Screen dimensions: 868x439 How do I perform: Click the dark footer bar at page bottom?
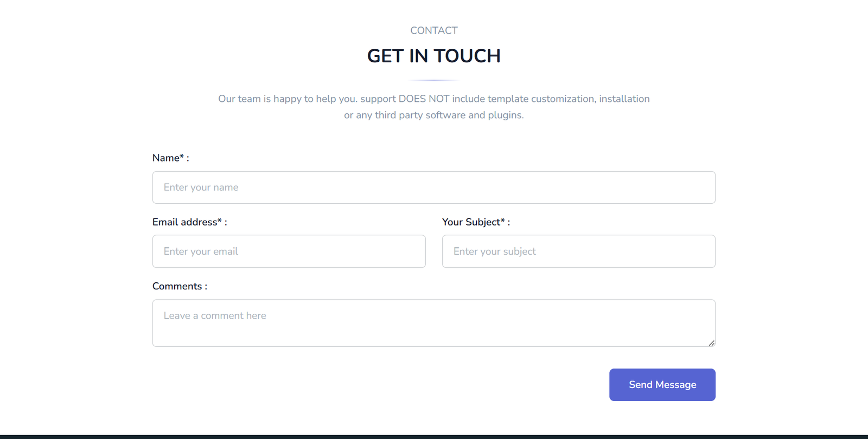coord(434,437)
